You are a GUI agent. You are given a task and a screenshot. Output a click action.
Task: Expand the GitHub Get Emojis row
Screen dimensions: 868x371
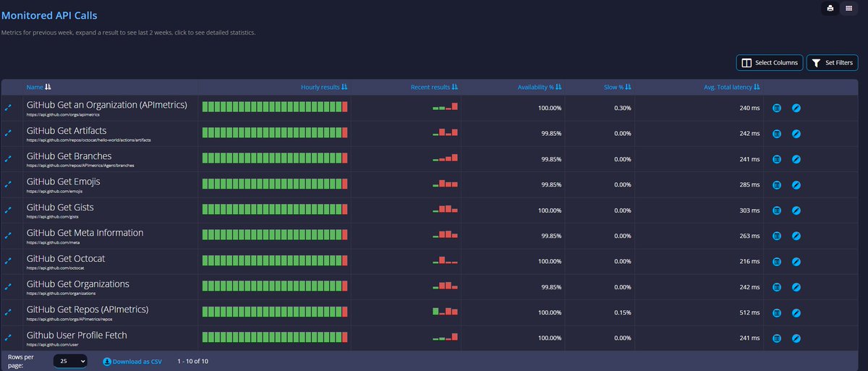pyautogui.click(x=9, y=185)
